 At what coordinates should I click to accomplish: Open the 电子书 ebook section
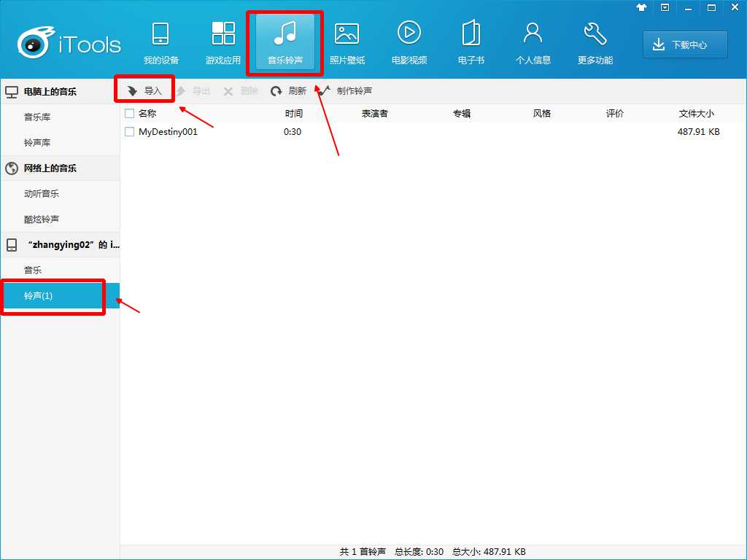471,44
